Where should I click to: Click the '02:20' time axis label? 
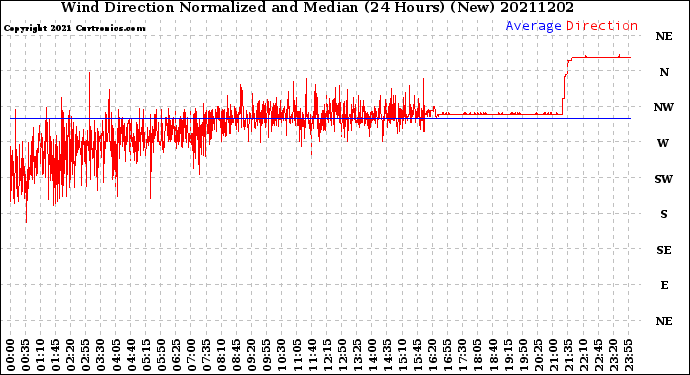coord(71,355)
